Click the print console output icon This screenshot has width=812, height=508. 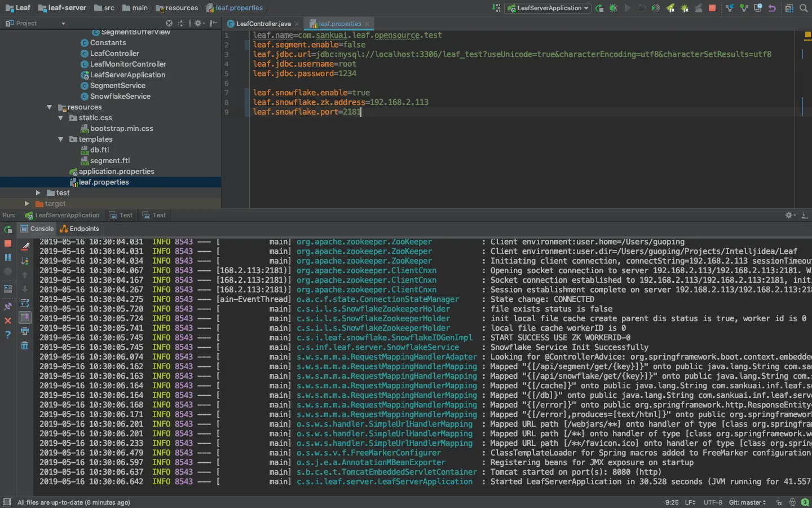click(25, 331)
